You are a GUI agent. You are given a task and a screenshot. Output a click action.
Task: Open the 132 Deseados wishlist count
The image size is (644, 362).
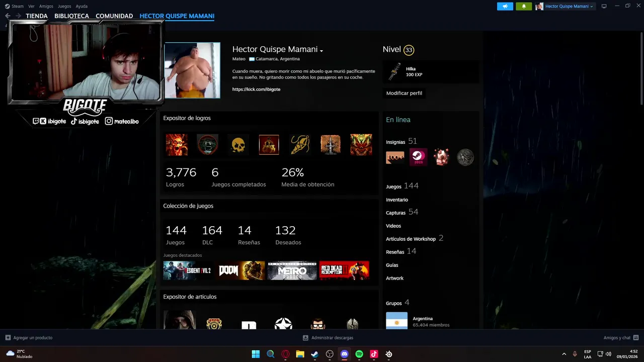288,235
